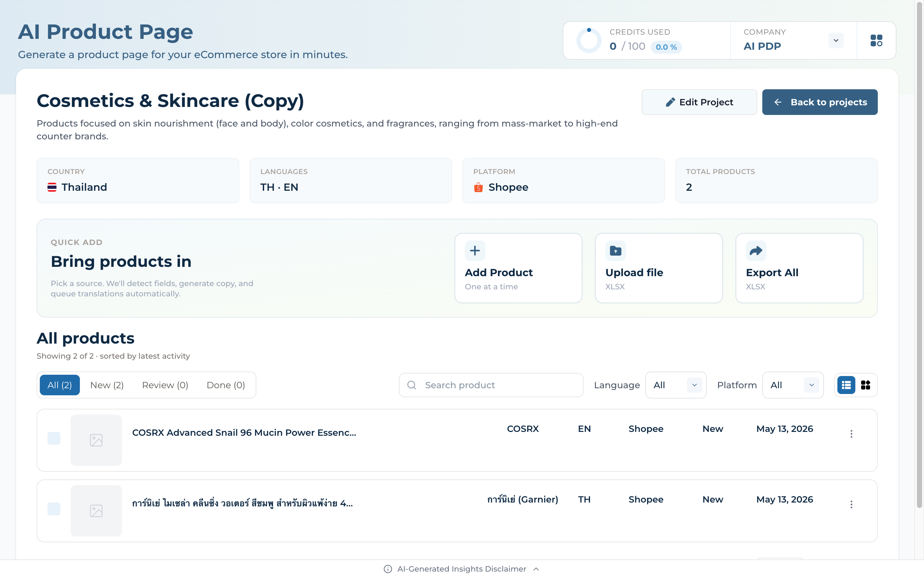This screenshot has width=924, height=578.
Task: Click the Thai Garnier micellar product title
Action: (x=243, y=504)
